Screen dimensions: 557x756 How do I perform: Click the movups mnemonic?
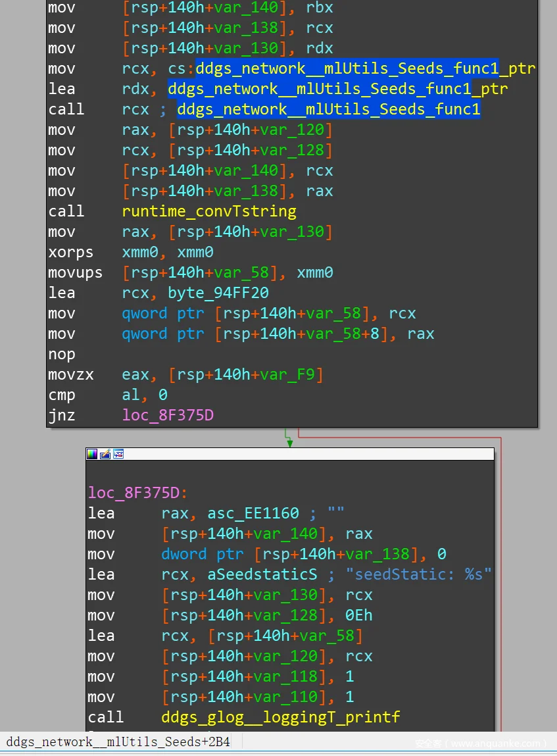click(x=75, y=272)
